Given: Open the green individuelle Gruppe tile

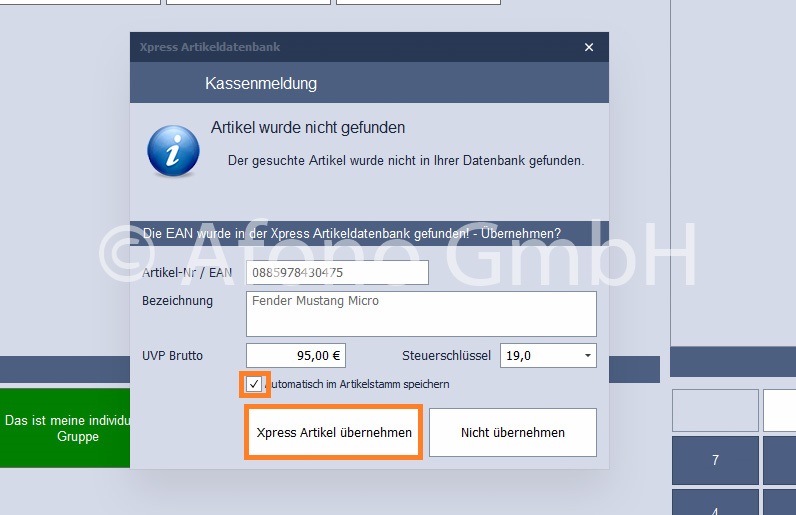Looking at the screenshot, I should tap(65, 428).
